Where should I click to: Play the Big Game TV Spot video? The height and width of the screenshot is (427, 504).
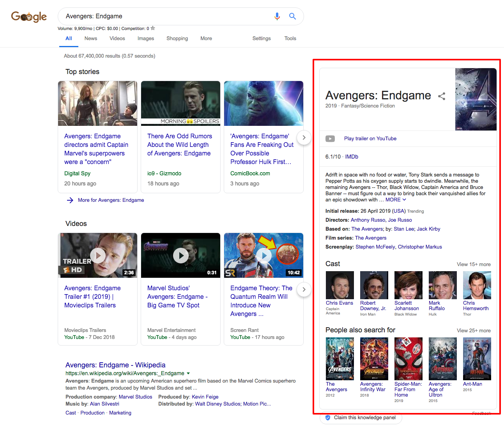pos(181,256)
